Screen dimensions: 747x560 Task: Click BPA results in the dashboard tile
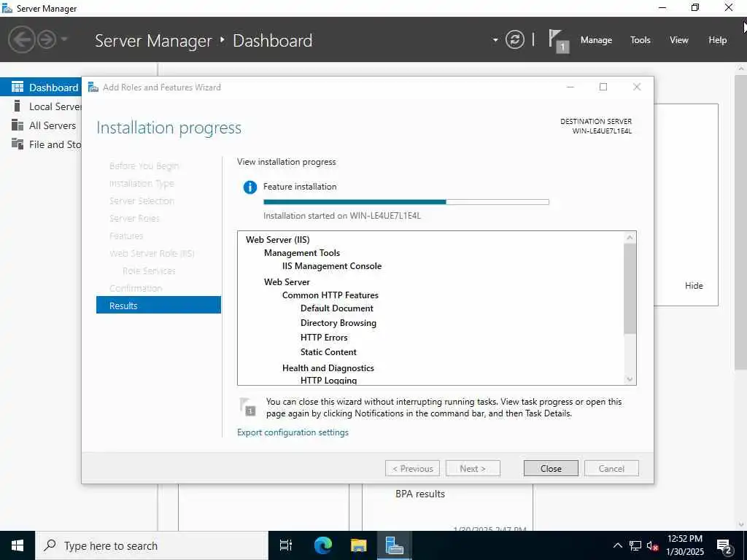(419, 494)
